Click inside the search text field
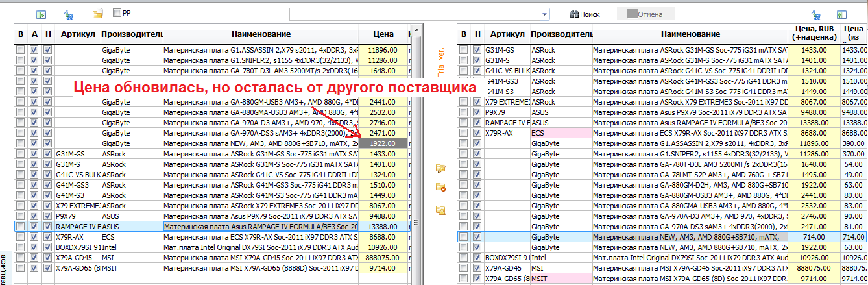This screenshot has width=868, height=285. [x=414, y=14]
